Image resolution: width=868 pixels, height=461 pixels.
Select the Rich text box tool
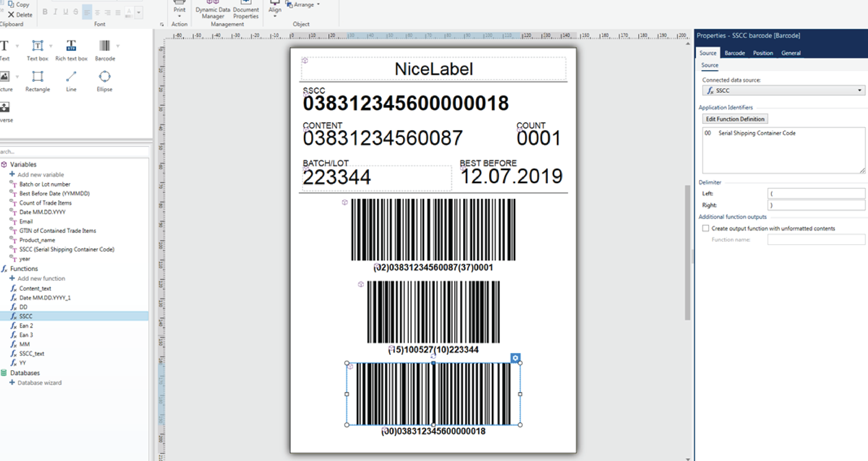pos(71,50)
